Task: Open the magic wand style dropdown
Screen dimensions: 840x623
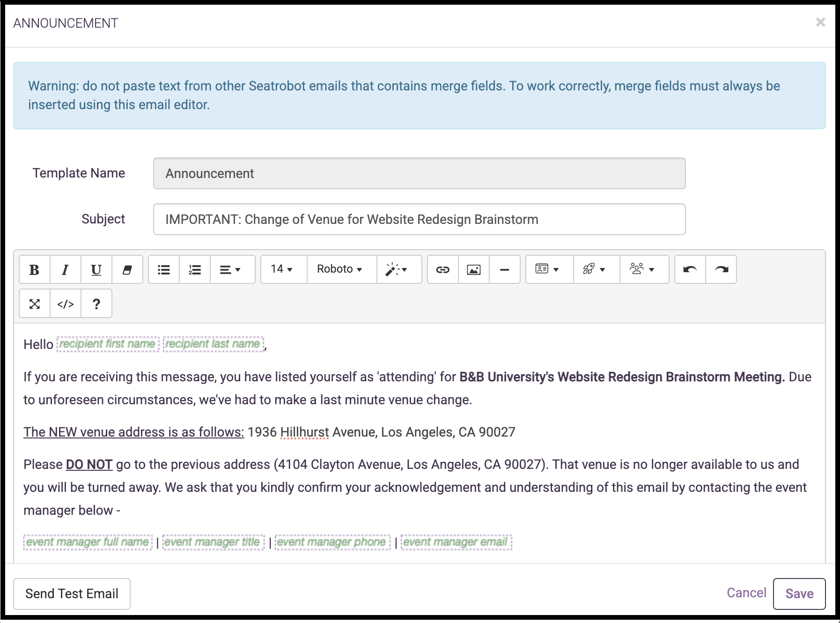Action: (x=399, y=269)
